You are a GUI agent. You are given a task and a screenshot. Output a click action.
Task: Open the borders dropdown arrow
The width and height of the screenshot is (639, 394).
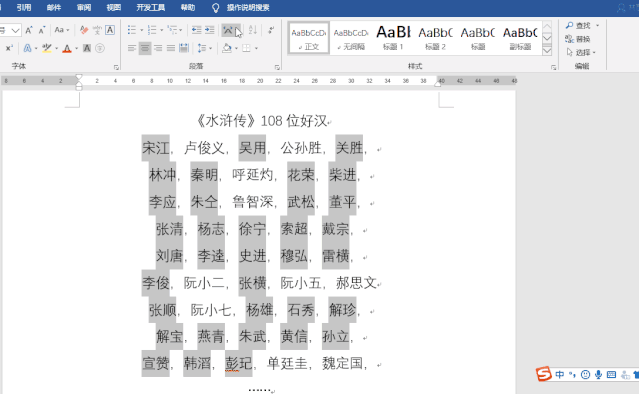point(256,48)
